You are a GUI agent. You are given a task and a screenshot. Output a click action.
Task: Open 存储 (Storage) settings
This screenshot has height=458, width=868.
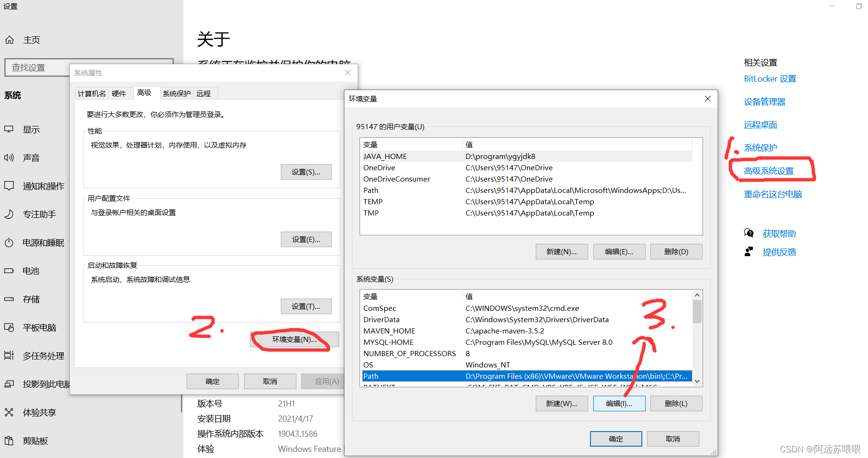(30, 299)
